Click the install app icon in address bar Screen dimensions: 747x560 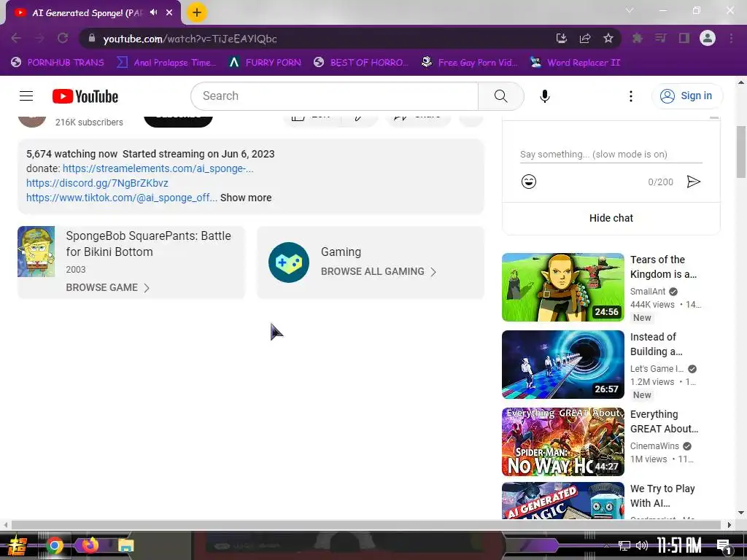pyautogui.click(x=561, y=38)
